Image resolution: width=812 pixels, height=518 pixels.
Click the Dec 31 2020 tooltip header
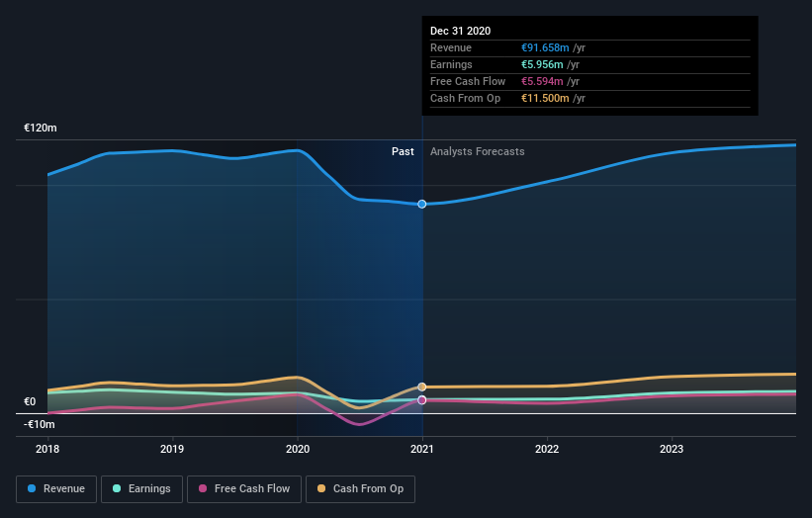click(460, 31)
